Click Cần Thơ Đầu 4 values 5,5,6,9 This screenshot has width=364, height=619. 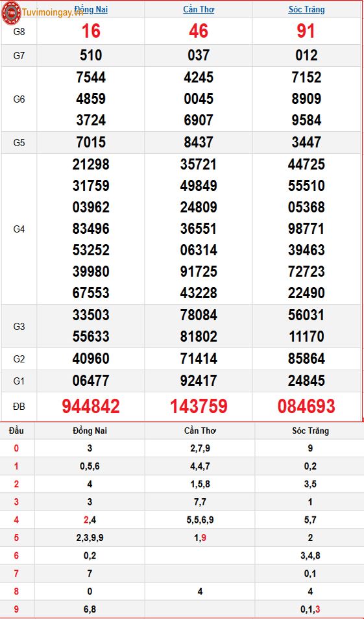pyautogui.click(x=200, y=520)
